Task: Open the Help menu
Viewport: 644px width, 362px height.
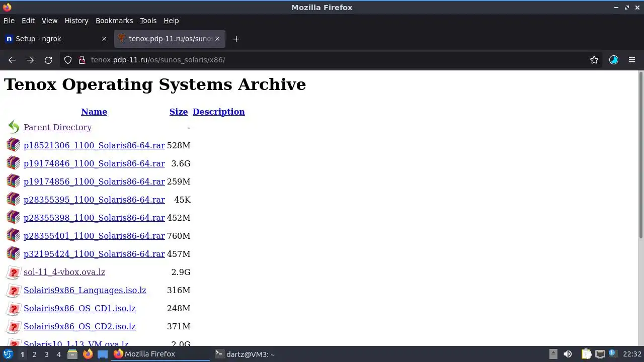Action: point(171,21)
